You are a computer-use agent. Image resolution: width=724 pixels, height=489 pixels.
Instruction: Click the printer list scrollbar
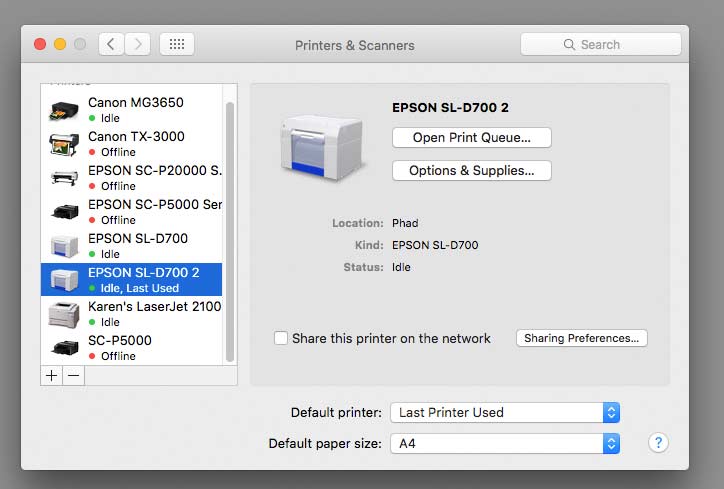(x=230, y=232)
